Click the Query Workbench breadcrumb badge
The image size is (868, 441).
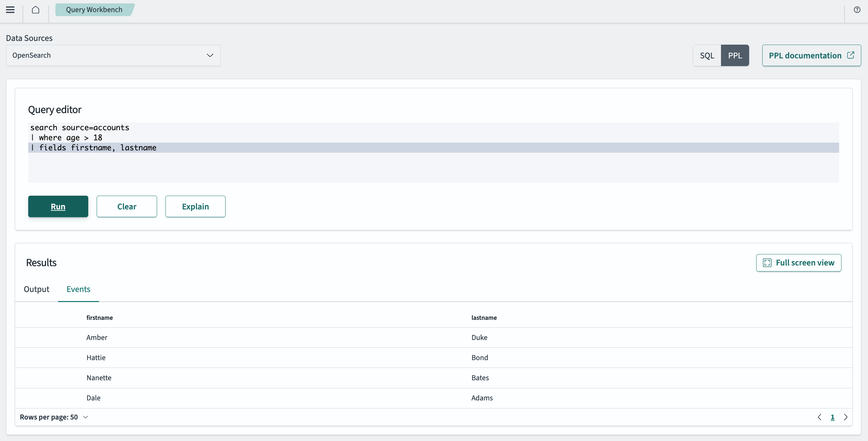point(94,9)
